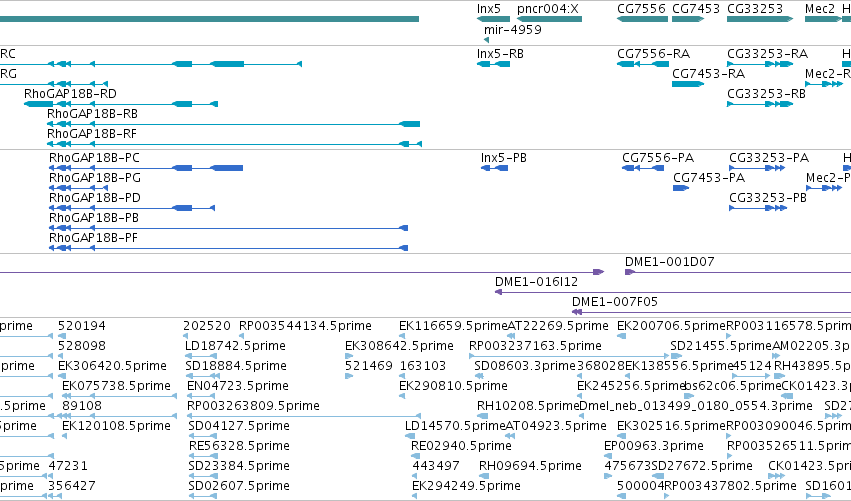Click EST EP00963.3prime label
The height and width of the screenshot is (501, 851).
pos(653,447)
